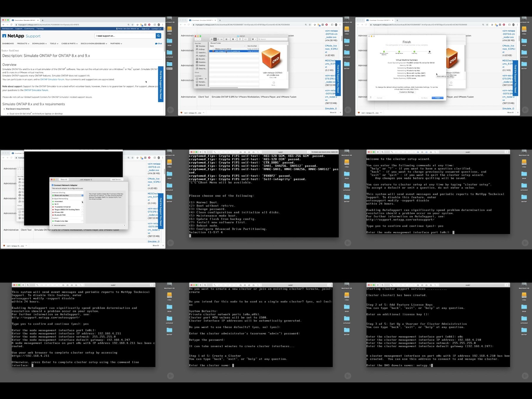Select the Targus USB3.0 DV Docking Station option
Screen dimensions: 532x399
tap(82, 210)
